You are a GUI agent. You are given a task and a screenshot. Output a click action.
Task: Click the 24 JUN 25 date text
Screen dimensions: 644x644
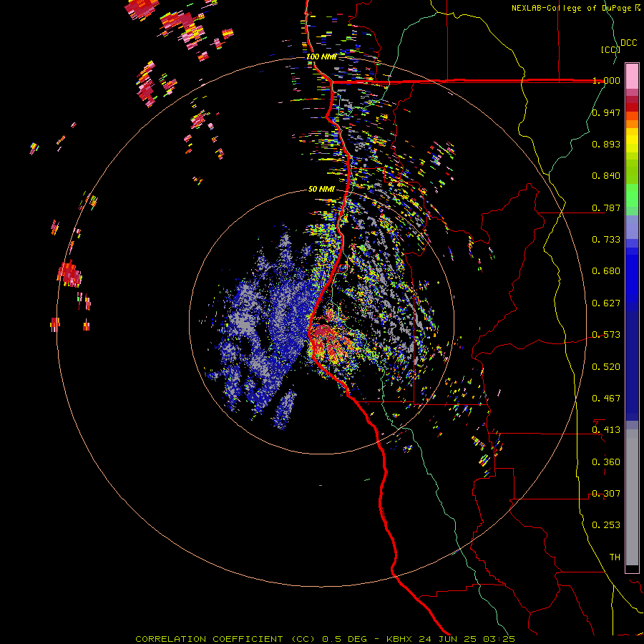point(448,639)
